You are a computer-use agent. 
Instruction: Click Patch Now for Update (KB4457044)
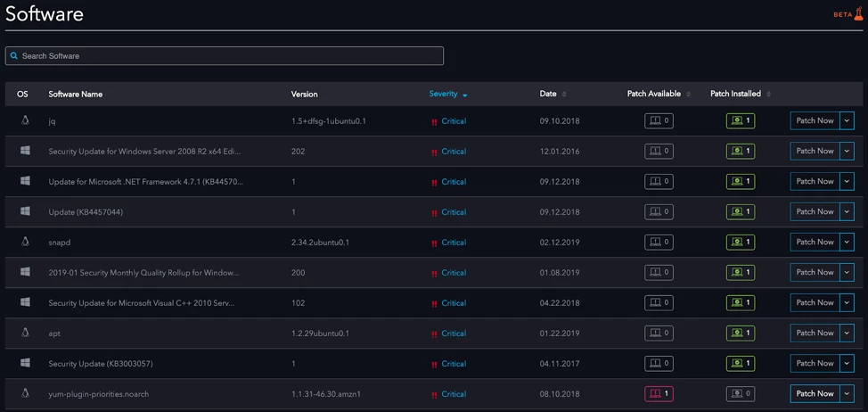(815, 211)
